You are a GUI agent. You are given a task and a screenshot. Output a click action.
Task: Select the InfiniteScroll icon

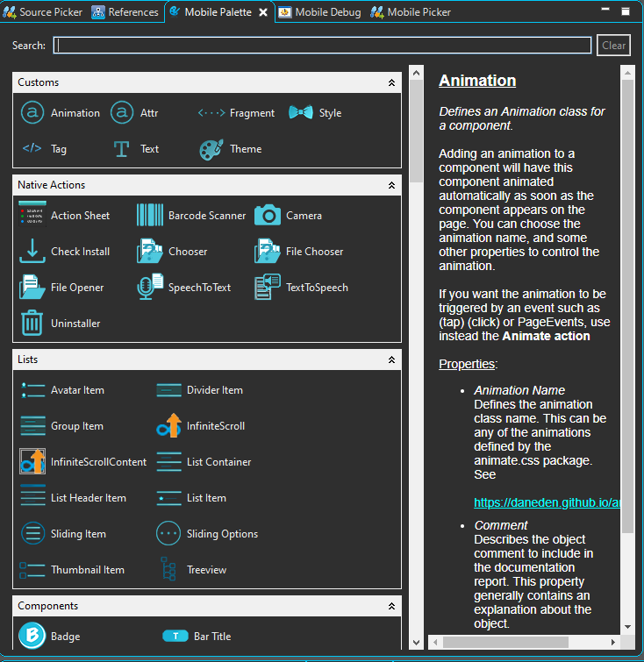tap(168, 425)
